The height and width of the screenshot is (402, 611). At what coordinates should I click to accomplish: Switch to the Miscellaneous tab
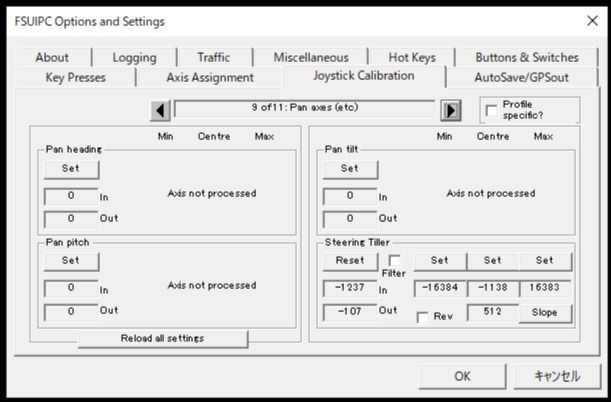tap(311, 58)
